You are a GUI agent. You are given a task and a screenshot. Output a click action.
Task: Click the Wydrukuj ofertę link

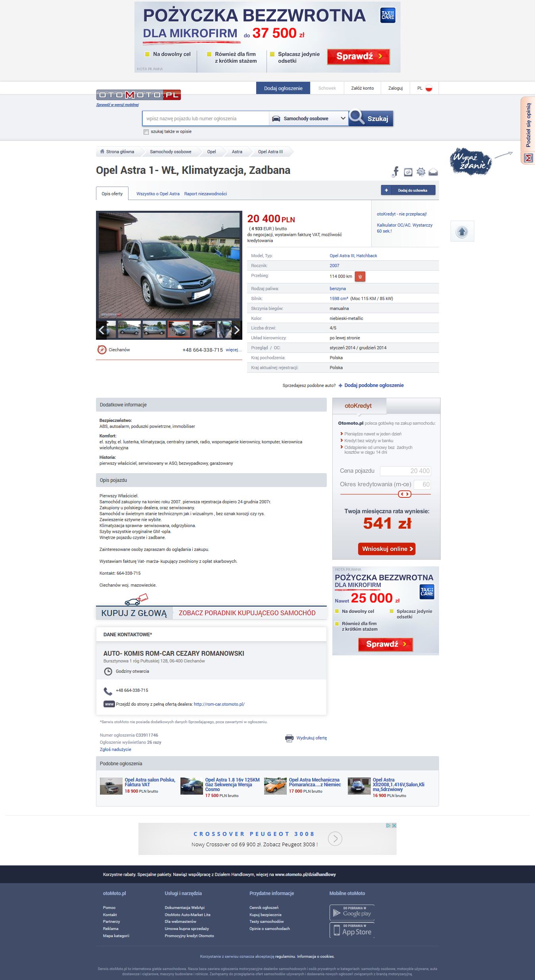pos(312,738)
